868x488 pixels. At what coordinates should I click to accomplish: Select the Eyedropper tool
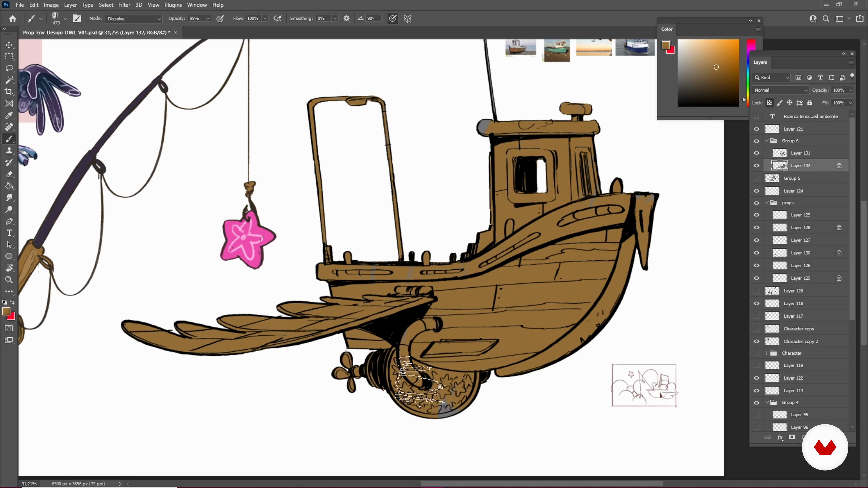pyautogui.click(x=9, y=115)
